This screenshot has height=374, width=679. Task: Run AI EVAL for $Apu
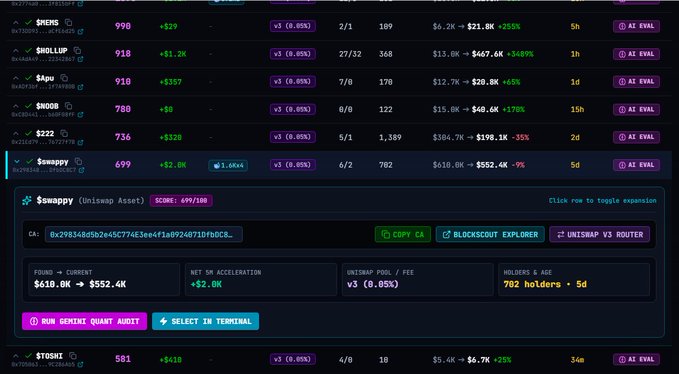(x=636, y=82)
